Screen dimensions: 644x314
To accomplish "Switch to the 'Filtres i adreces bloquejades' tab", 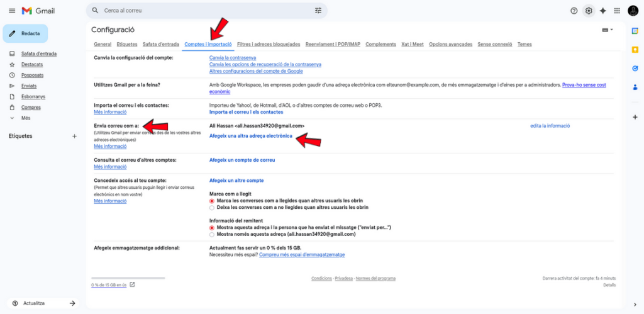I will [269, 45].
